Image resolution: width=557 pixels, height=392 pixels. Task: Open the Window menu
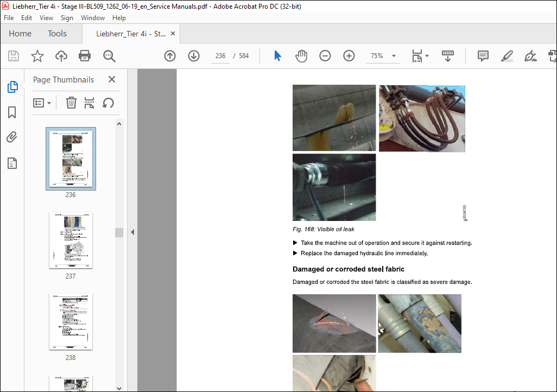click(x=93, y=18)
